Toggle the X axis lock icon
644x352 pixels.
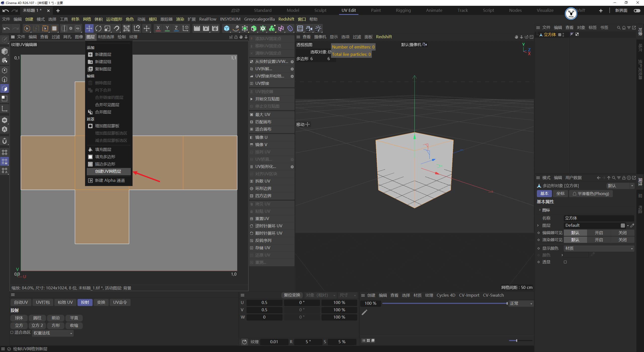[158, 28]
